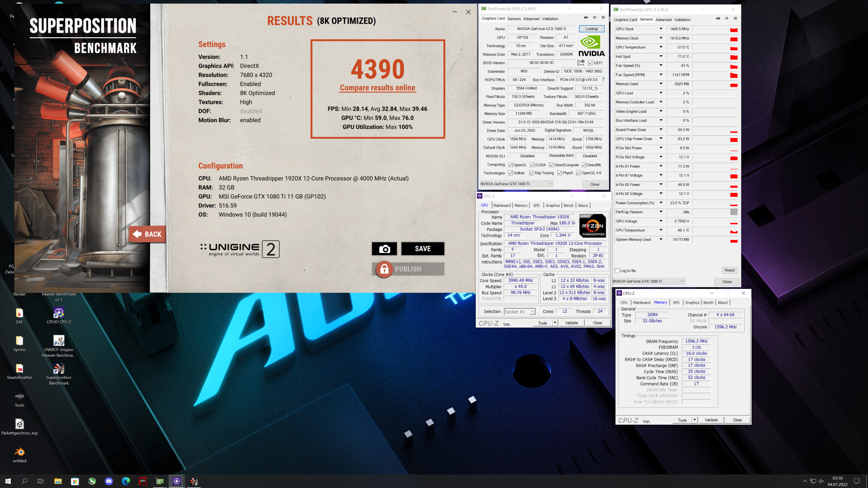Expand the GPU Temperature sensor dropdown arrow
Screen dimensions: 868x488
tap(661, 47)
